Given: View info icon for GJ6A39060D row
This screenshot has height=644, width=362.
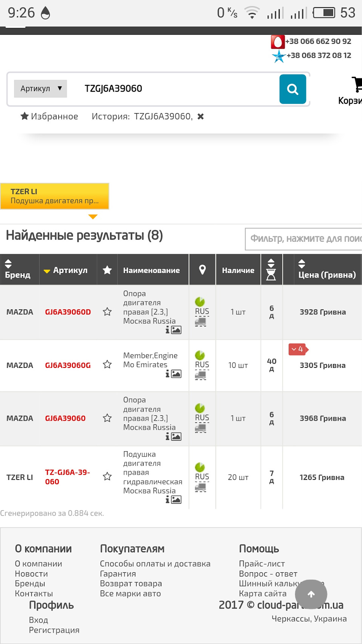Looking at the screenshot, I should pos(167,330).
